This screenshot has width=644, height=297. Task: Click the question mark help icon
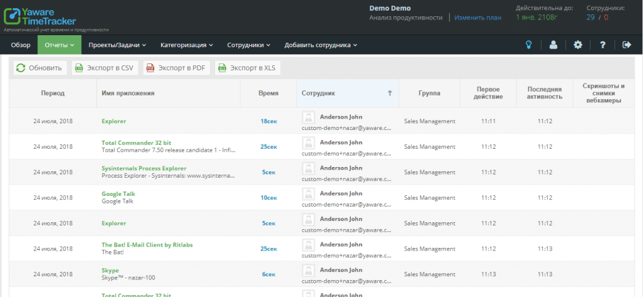pyautogui.click(x=602, y=45)
